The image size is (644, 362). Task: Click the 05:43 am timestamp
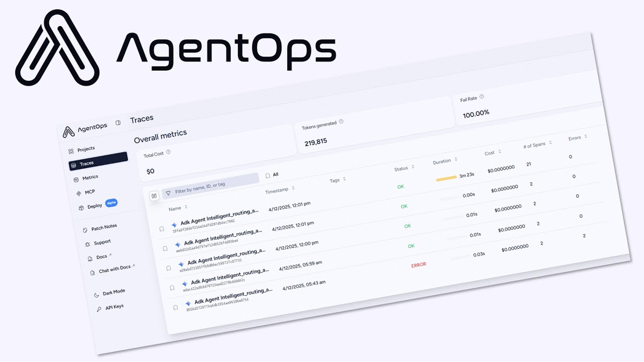(x=304, y=285)
